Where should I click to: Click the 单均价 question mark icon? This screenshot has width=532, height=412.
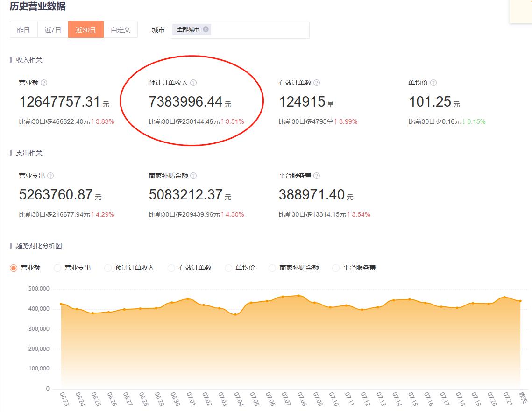[433, 83]
